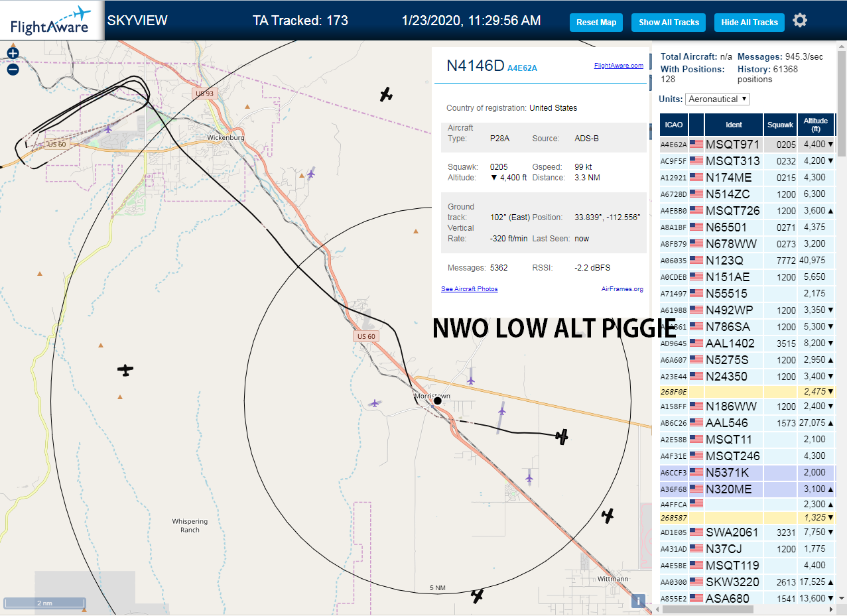This screenshot has height=616, width=847.
Task: Sort by the flag column header
Action: [696, 124]
